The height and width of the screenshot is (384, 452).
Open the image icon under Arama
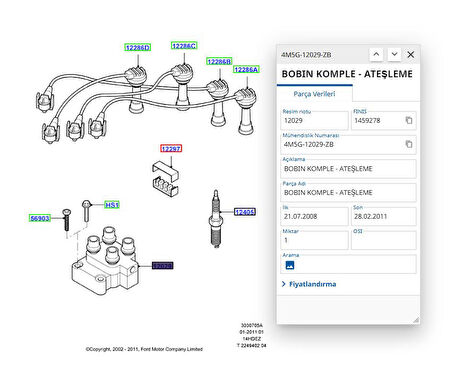click(290, 265)
